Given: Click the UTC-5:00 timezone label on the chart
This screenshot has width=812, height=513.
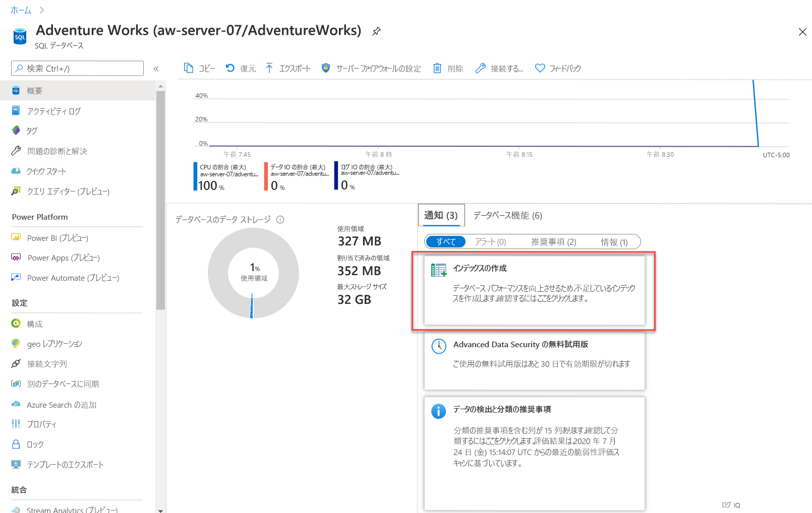Looking at the screenshot, I should [776, 155].
